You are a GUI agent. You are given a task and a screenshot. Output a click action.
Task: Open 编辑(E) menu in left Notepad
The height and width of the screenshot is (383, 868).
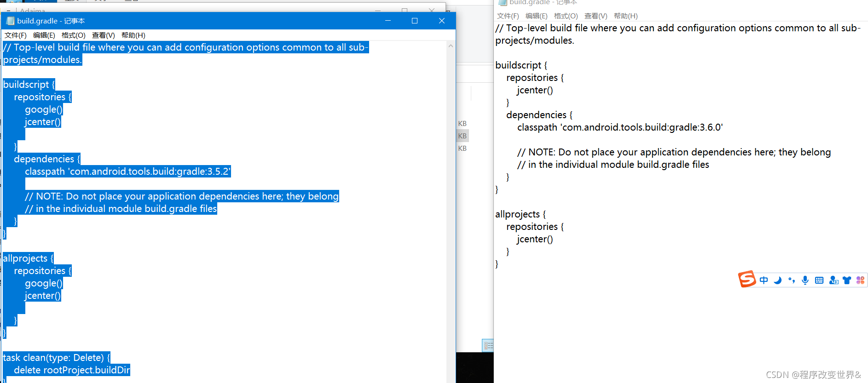pyautogui.click(x=44, y=35)
